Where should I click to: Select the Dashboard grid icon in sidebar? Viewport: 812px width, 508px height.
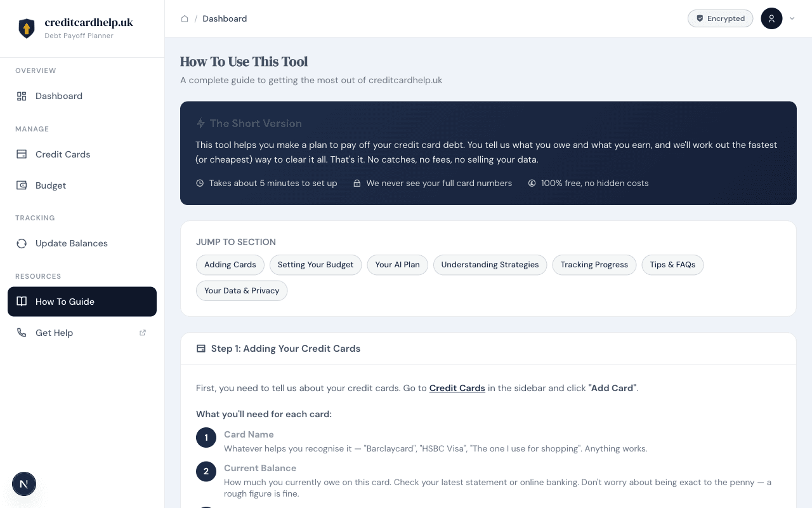pyautogui.click(x=21, y=96)
